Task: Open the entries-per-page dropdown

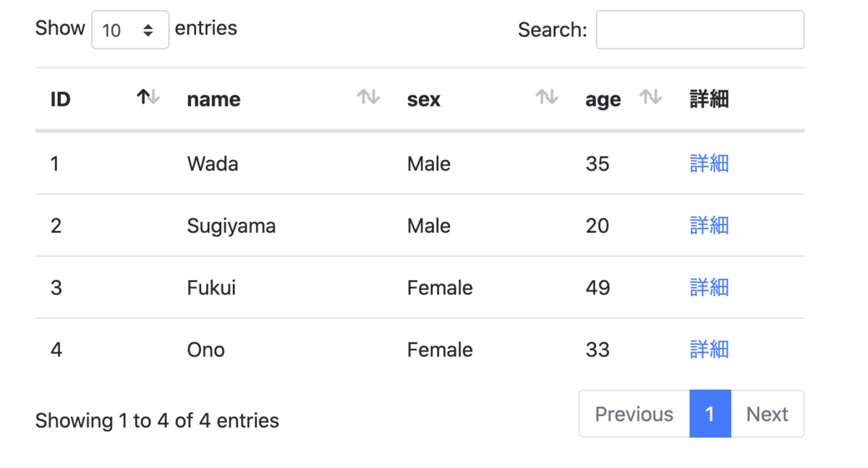Action: (130, 30)
